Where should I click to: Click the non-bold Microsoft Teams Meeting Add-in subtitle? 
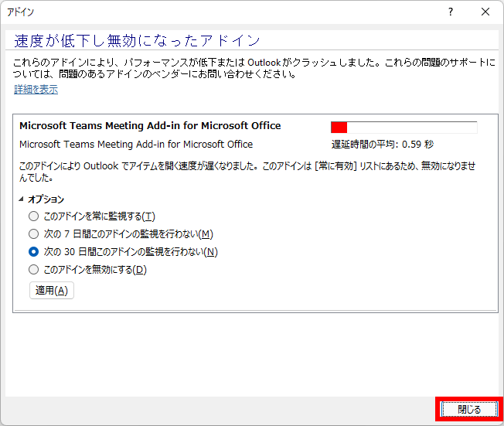(136, 144)
